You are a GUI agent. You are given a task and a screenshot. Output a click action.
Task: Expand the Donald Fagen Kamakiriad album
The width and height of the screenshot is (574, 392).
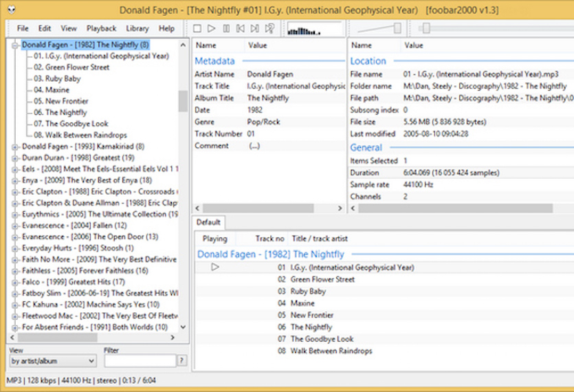(x=15, y=147)
